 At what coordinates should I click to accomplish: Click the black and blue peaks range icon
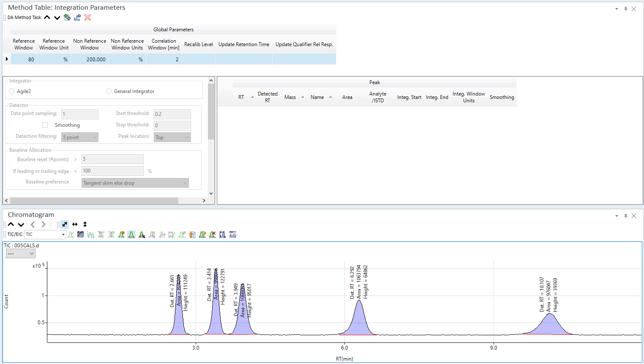[x=223, y=234]
